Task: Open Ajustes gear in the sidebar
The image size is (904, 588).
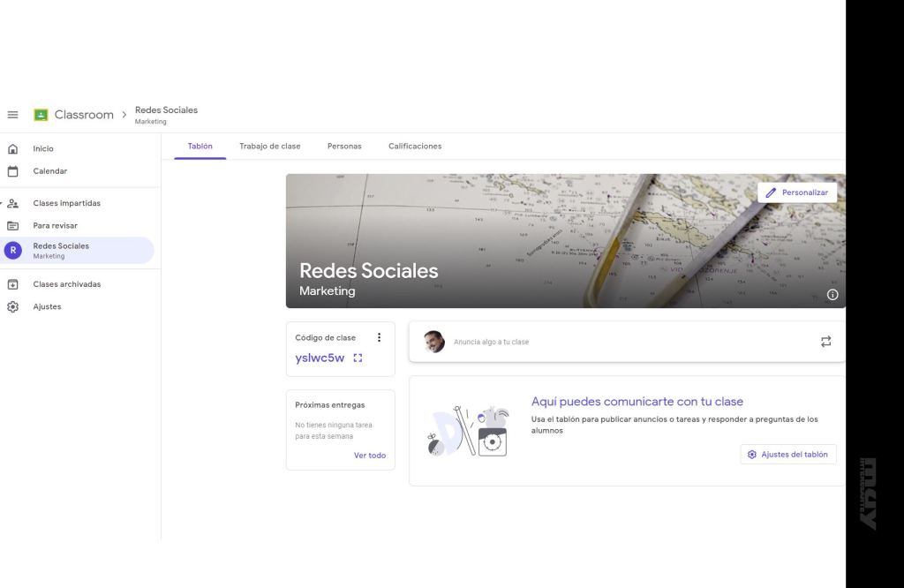Action: 47,307
